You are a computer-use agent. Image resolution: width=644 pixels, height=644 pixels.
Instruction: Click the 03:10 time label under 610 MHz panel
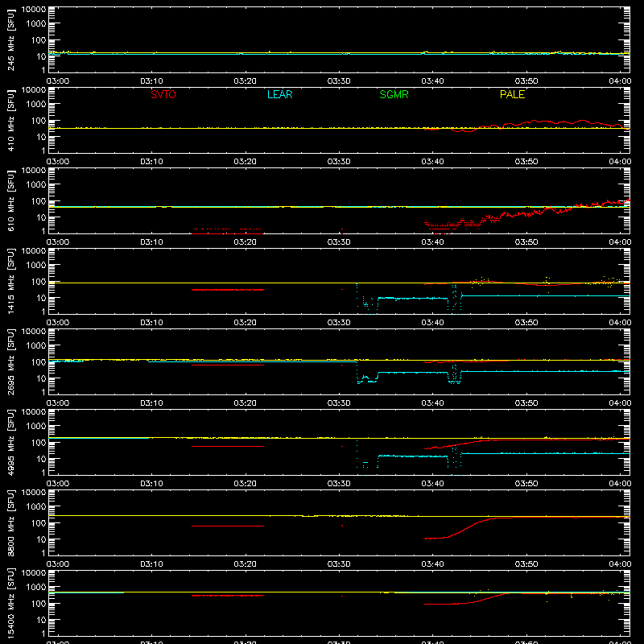coord(151,242)
